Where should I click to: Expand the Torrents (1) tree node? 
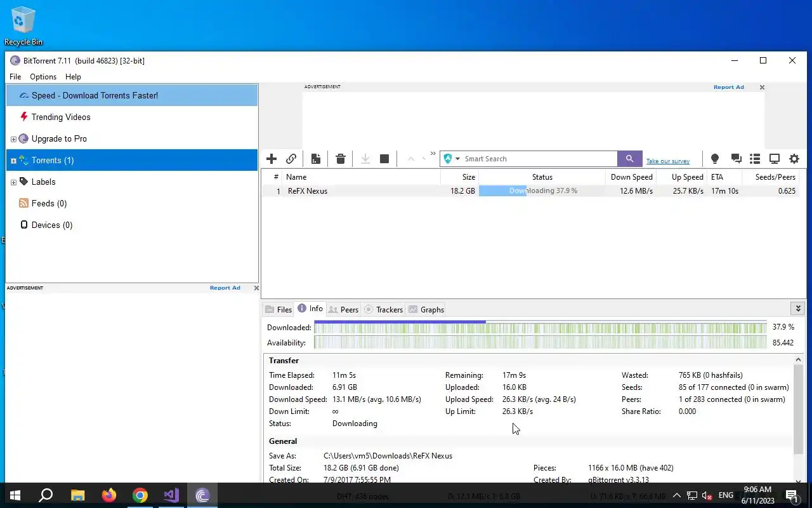point(13,161)
